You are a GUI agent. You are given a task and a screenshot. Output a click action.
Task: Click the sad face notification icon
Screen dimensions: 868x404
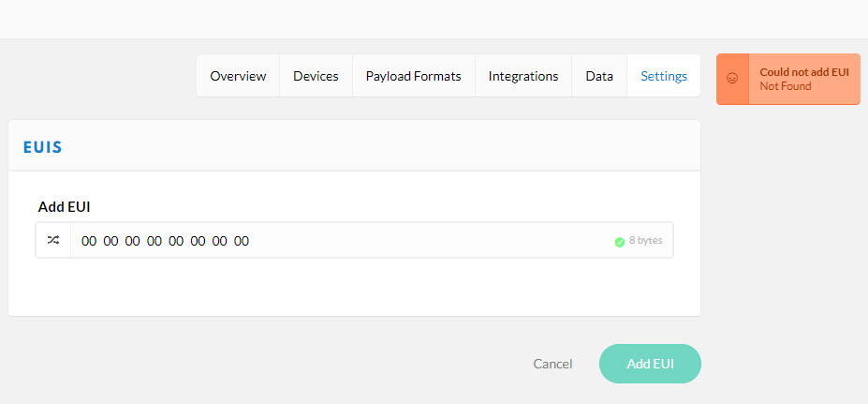(x=732, y=79)
